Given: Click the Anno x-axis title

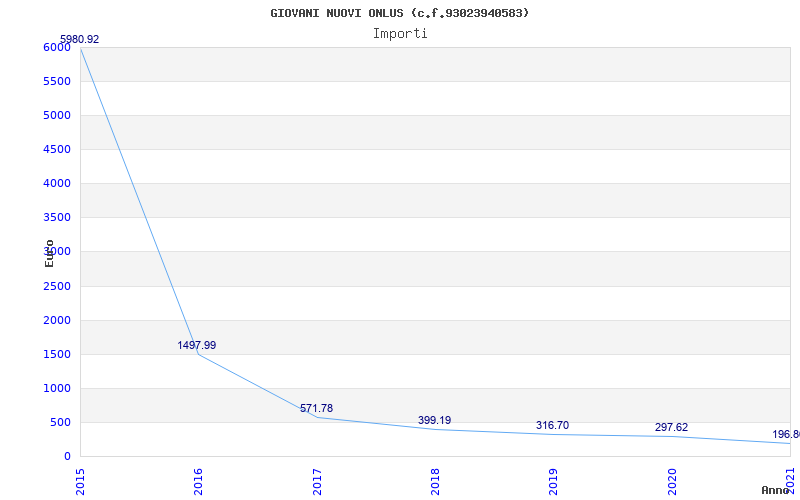Looking at the screenshot, I should coord(776,491).
